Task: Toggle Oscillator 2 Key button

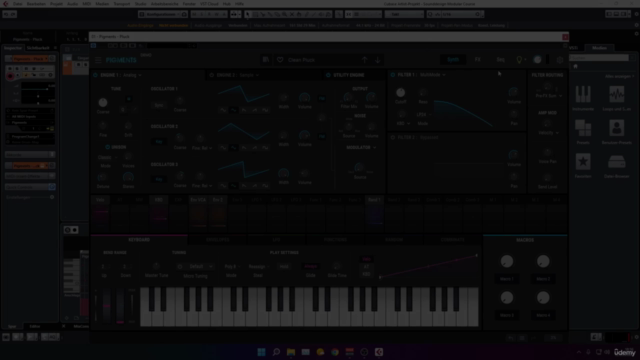Action: click(x=159, y=142)
